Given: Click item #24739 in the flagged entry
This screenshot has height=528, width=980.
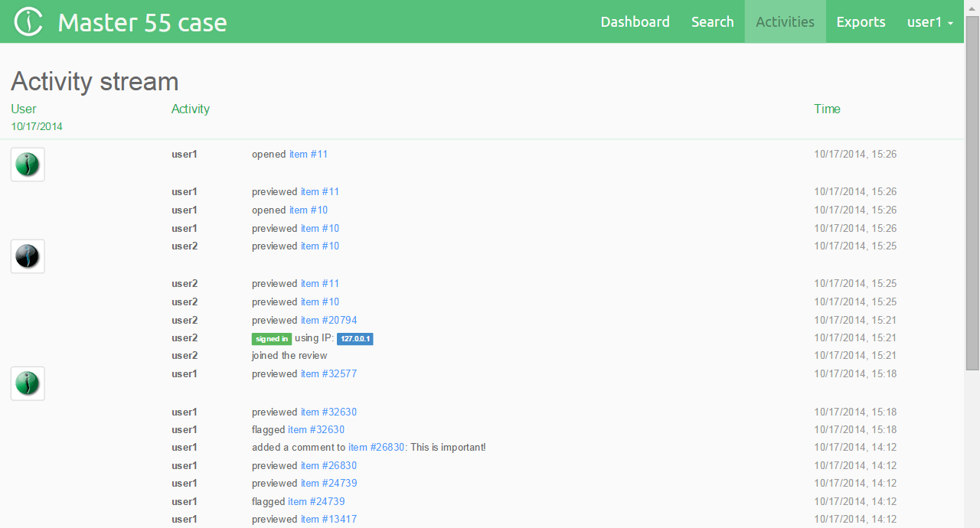Looking at the screenshot, I should tap(316, 502).
